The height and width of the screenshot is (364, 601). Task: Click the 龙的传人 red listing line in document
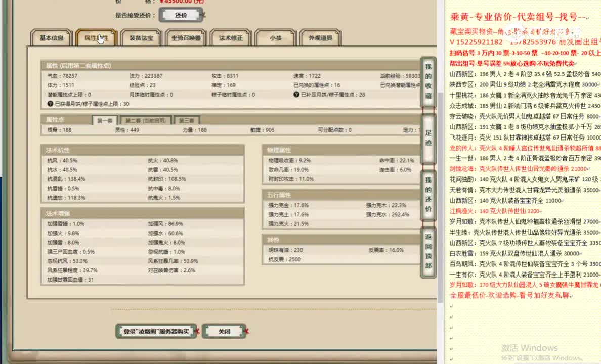(x=525, y=148)
